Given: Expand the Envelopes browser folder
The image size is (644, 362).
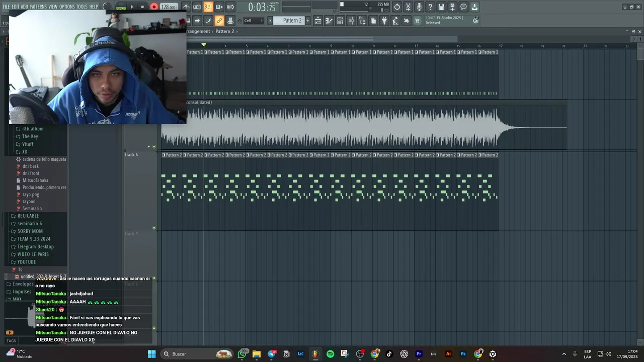Looking at the screenshot, I should tap(23, 284).
